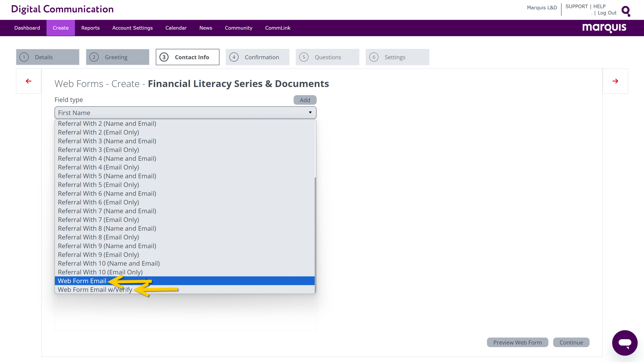644x362 pixels.
Task: Open the Community menu item
Action: (x=238, y=28)
